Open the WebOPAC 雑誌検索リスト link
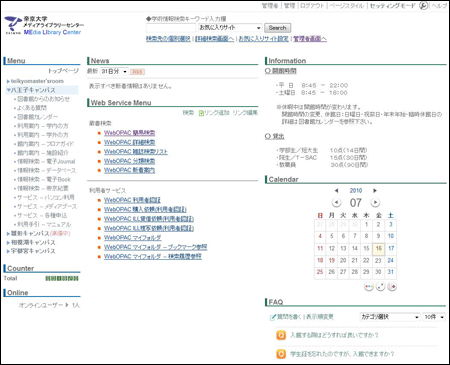This screenshot has height=365, width=450. pos(136,152)
